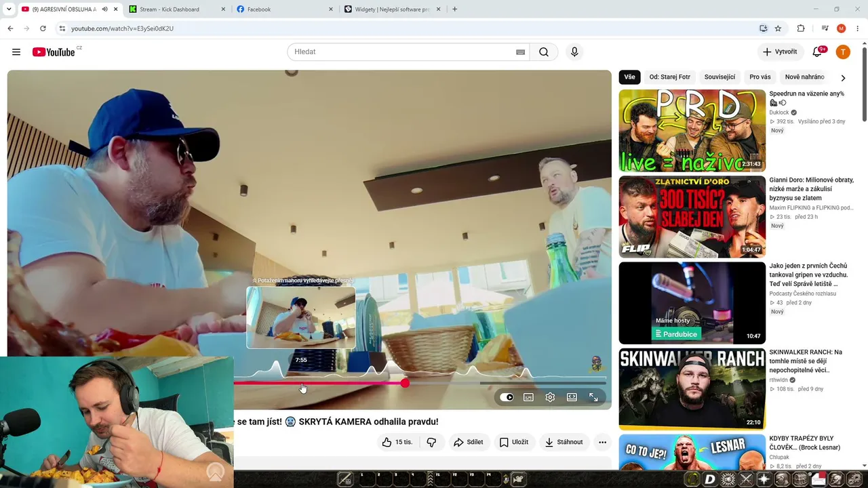Open the SKINWALKER RANCH video title
The width and height of the screenshot is (868, 488).
(x=806, y=361)
